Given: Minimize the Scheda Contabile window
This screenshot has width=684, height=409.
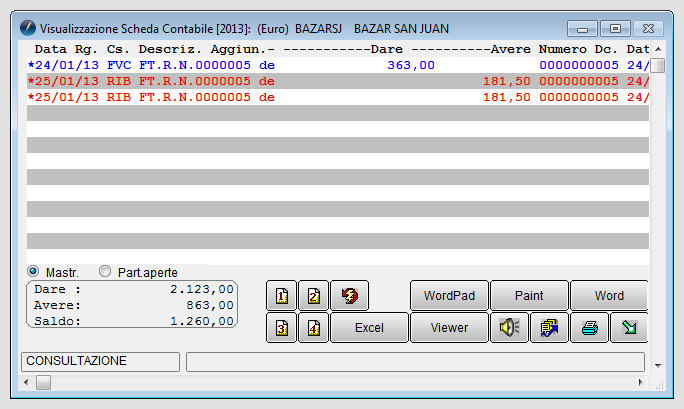Looking at the screenshot, I should pos(582,29).
